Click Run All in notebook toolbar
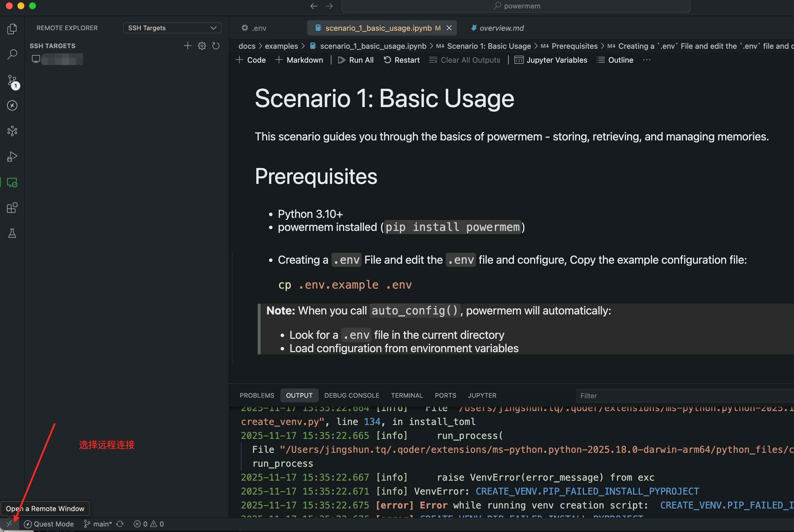Image resolution: width=794 pixels, height=532 pixels. click(x=356, y=60)
